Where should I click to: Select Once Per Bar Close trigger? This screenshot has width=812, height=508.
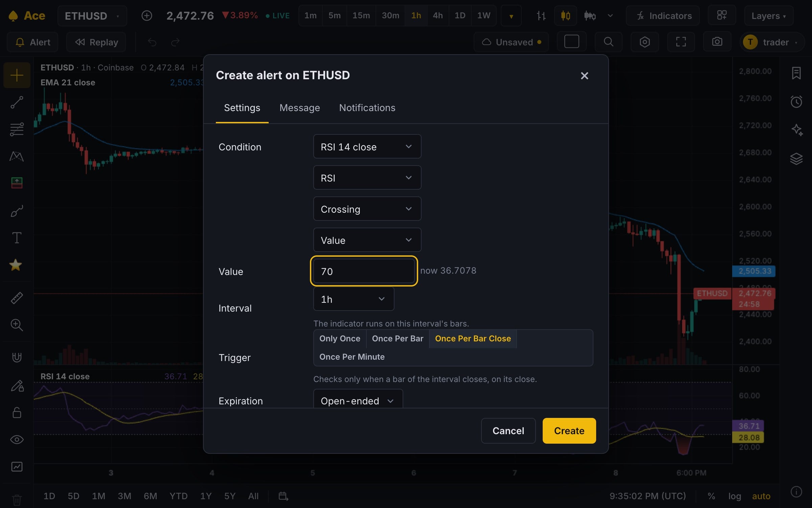click(x=473, y=339)
